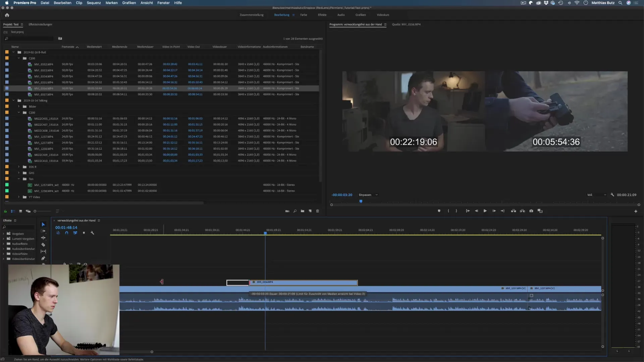Go to In point in Program monitor
This screenshot has height=362, width=644.
click(468, 211)
